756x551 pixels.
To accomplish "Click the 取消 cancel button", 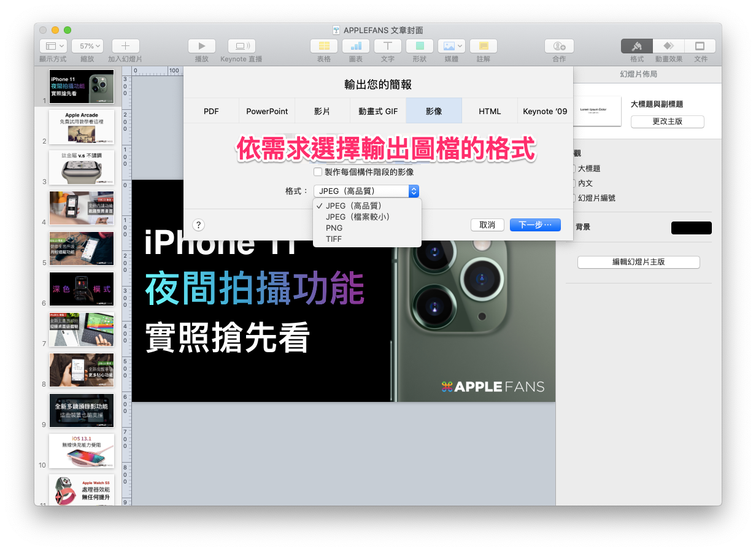I will click(x=487, y=225).
